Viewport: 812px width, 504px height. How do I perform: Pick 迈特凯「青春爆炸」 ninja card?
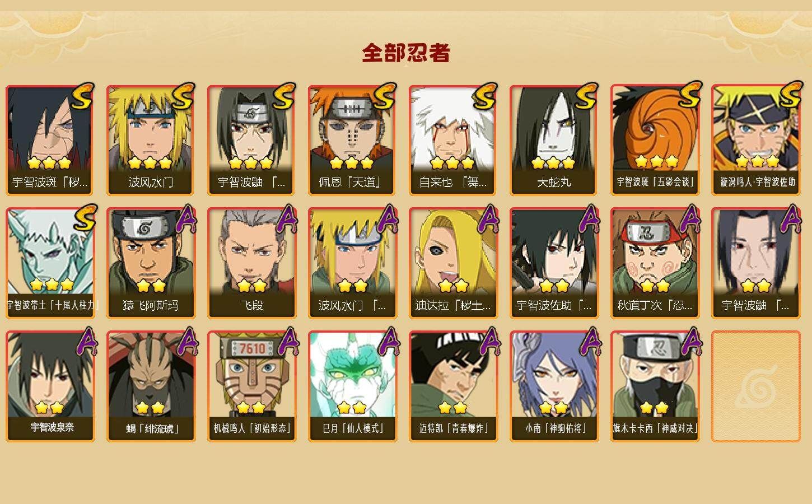tap(453, 386)
